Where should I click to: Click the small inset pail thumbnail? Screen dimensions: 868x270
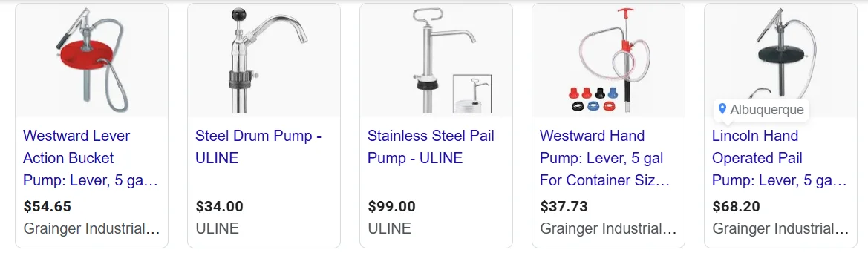pyautogui.click(x=472, y=94)
